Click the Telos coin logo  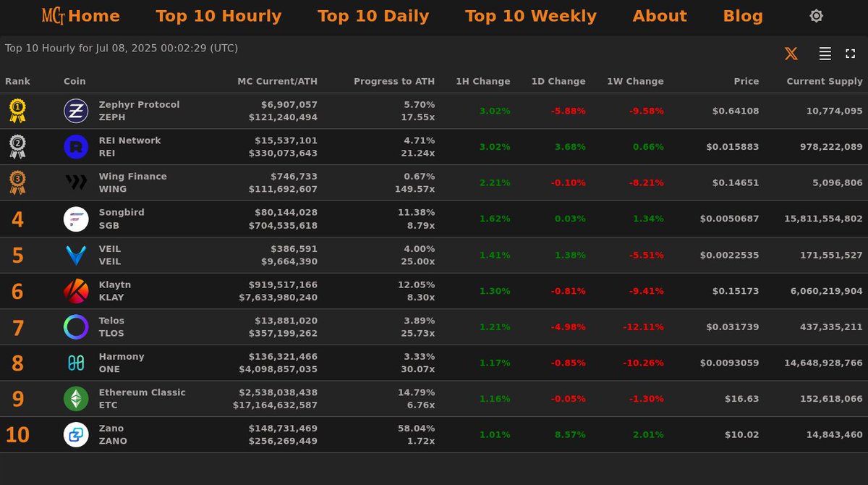pos(76,327)
